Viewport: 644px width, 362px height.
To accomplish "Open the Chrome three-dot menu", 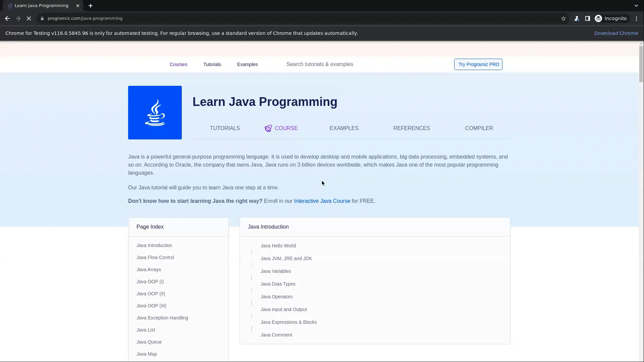I will coord(636,18).
